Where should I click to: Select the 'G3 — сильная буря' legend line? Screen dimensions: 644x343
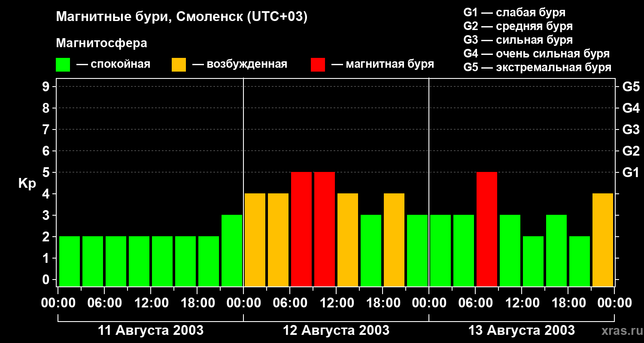click(x=518, y=40)
